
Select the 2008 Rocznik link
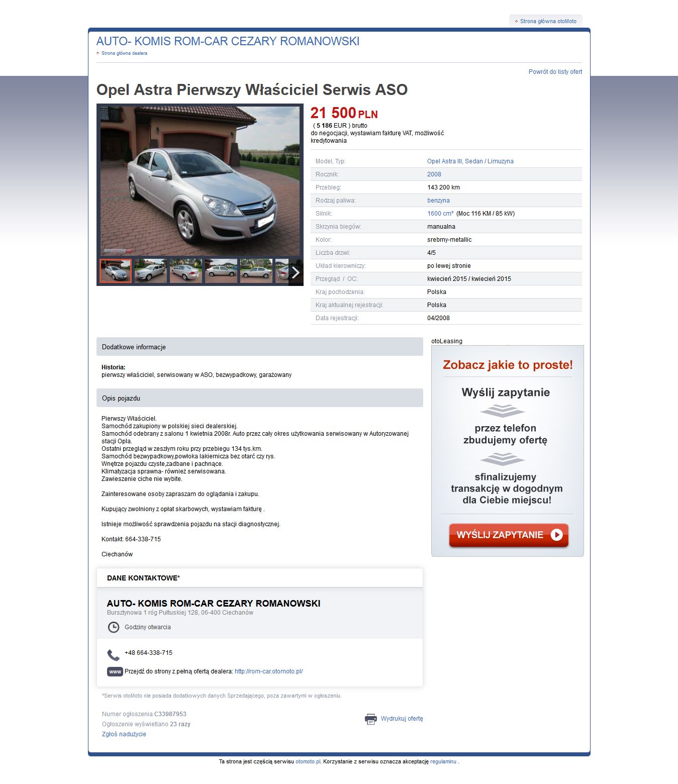434,174
